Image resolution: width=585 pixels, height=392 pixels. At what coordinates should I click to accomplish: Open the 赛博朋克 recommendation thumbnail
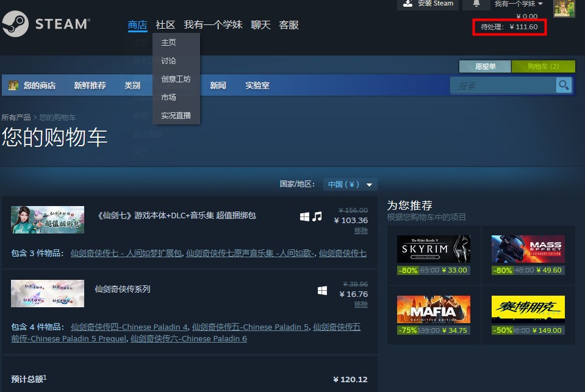528,309
